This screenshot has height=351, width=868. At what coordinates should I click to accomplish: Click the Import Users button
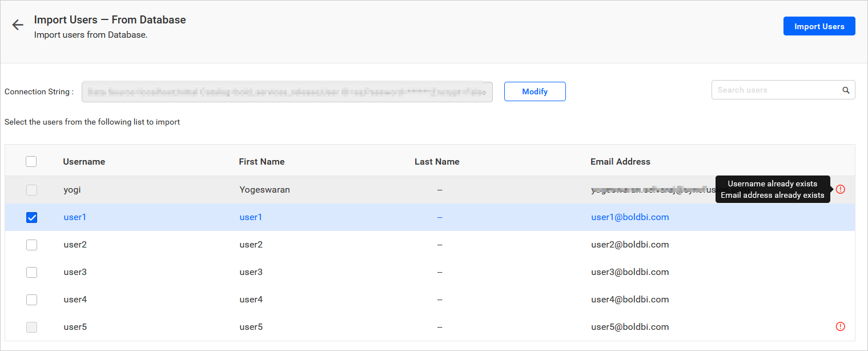819,26
